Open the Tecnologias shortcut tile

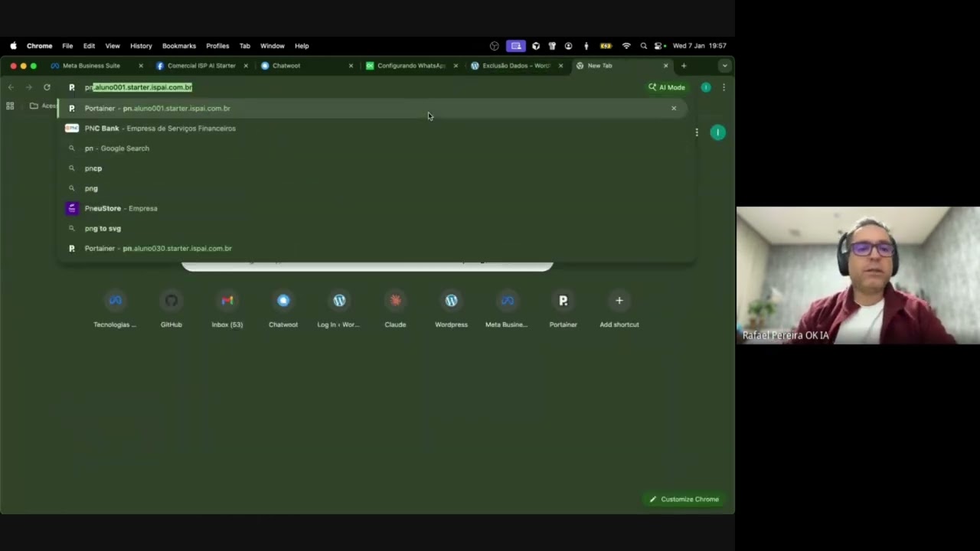[x=115, y=308]
